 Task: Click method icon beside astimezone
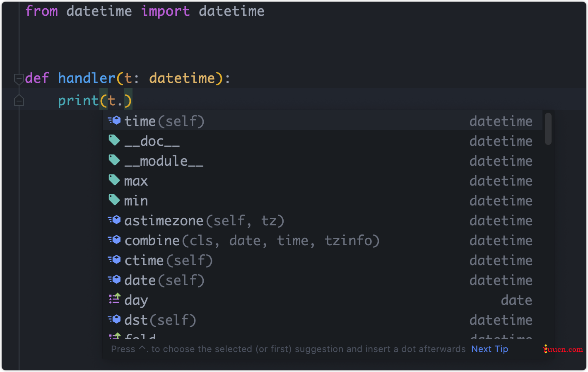pos(114,220)
